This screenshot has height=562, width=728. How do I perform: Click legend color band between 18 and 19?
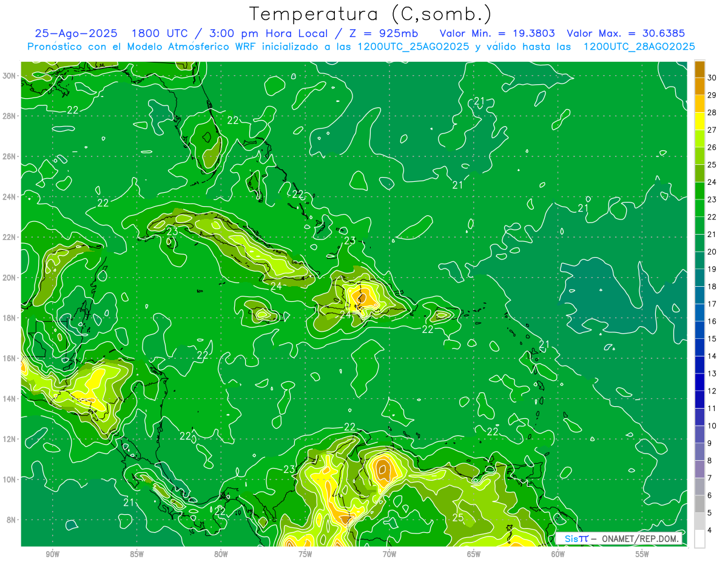coord(699,278)
